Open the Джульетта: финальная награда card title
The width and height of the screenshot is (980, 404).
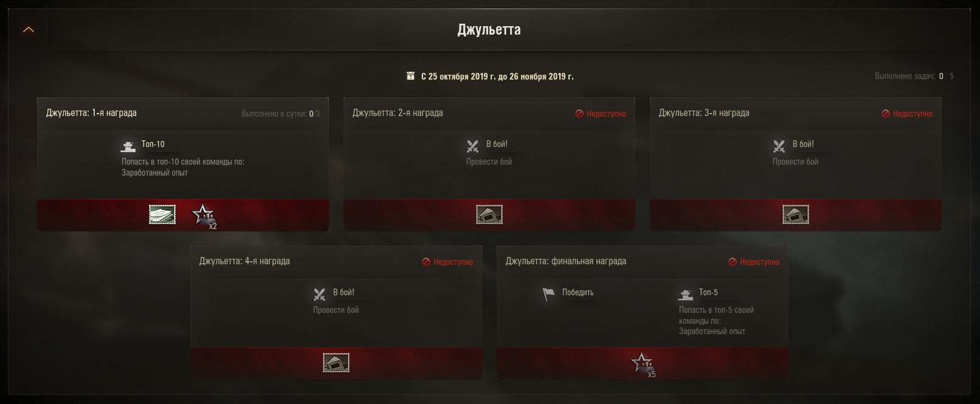click(566, 261)
